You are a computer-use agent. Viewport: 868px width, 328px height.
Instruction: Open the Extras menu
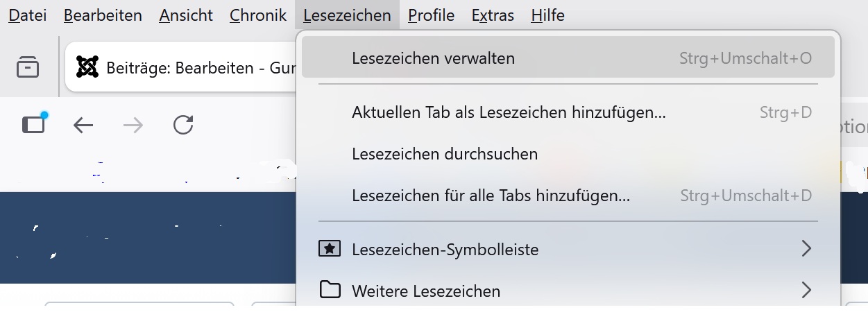(x=493, y=15)
